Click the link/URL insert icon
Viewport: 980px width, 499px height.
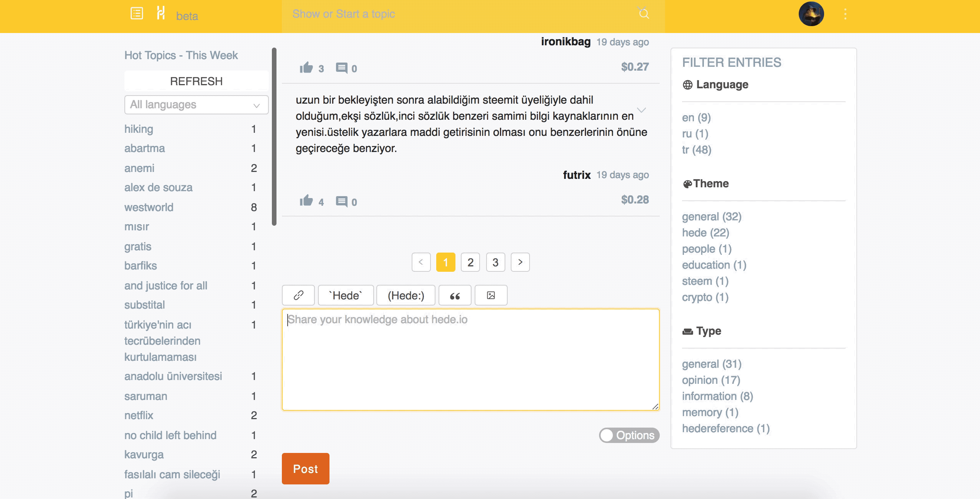coord(298,295)
